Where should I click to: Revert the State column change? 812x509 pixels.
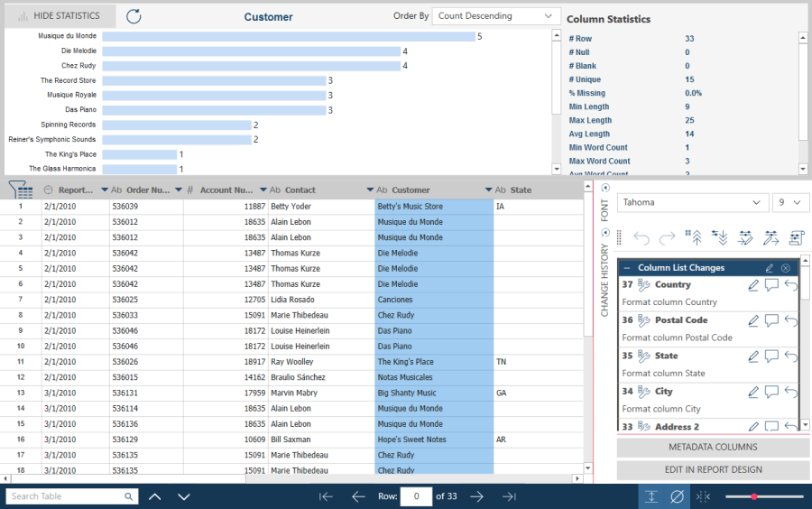point(790,356)
